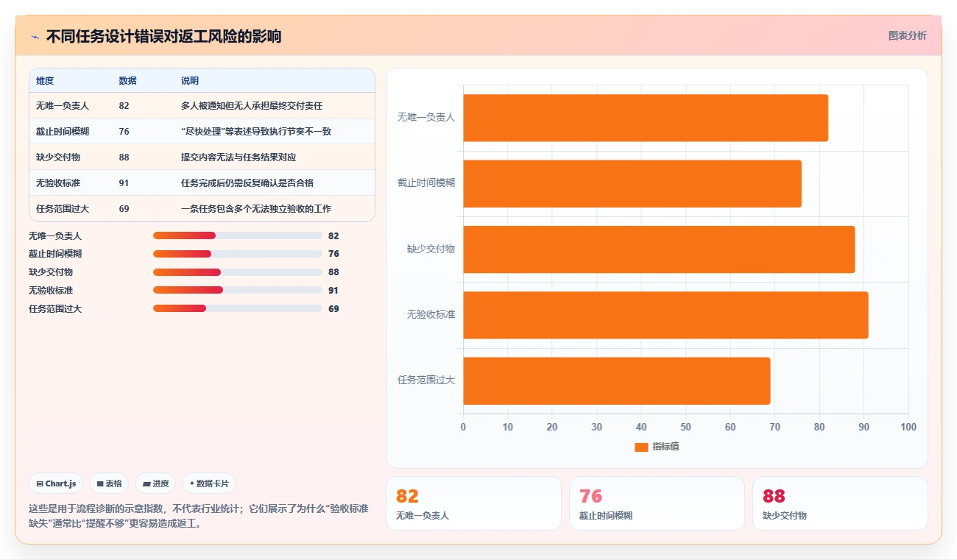Click the 表格 chip
The width and height of the screenshot is (957, 560).
pyautogui.click(x=109, y=483)
